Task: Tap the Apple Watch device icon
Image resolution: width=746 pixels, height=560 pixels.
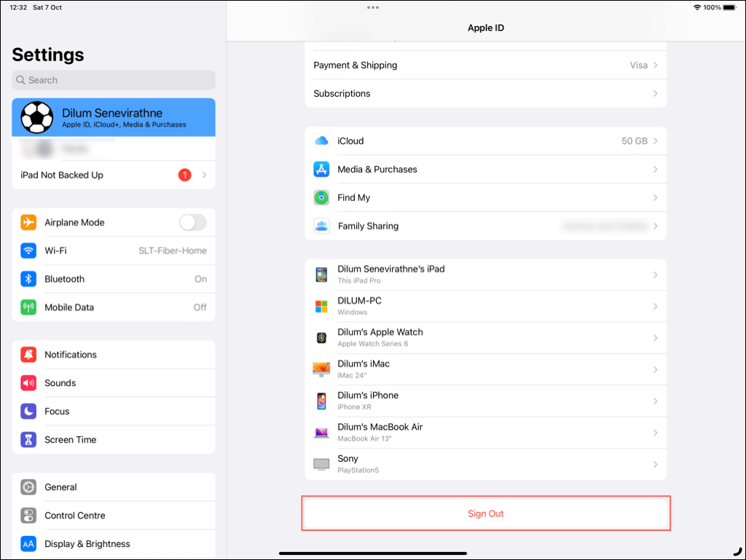Action: pyautogui.click(x=321, y=338)
